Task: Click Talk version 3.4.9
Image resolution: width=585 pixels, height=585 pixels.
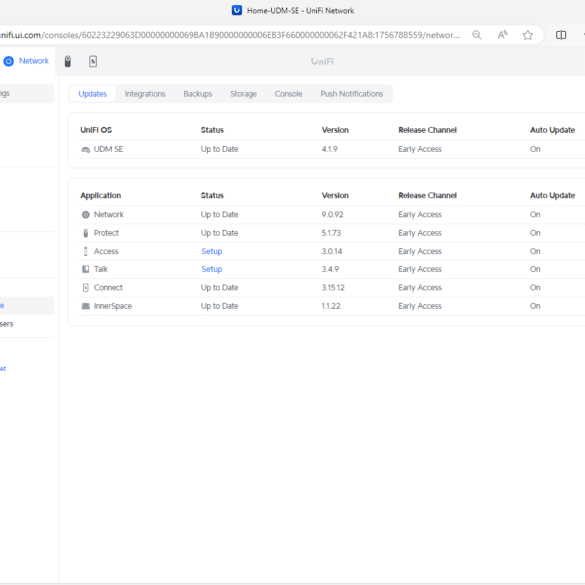Action: 330,269
